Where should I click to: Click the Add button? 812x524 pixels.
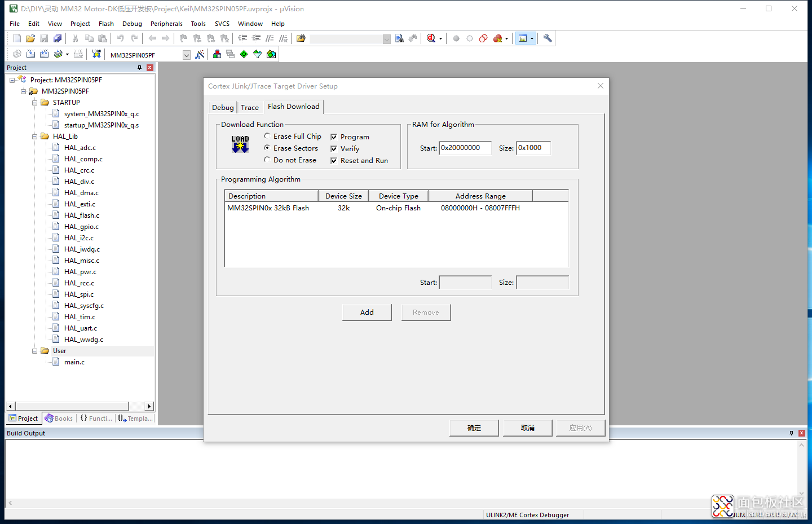(367, 312)
